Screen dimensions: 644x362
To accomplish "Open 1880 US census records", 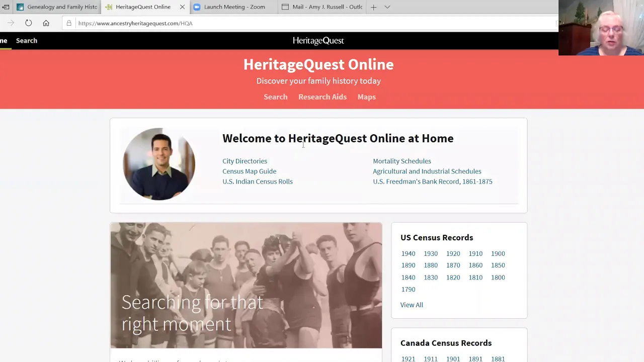I will tap(431, 265).
